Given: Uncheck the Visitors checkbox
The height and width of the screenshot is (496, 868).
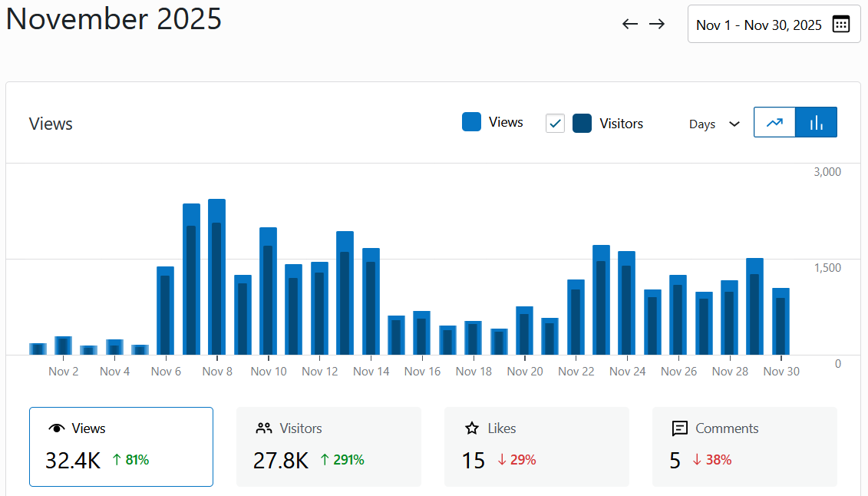Looking at the screenshot, I should [555, 123].
